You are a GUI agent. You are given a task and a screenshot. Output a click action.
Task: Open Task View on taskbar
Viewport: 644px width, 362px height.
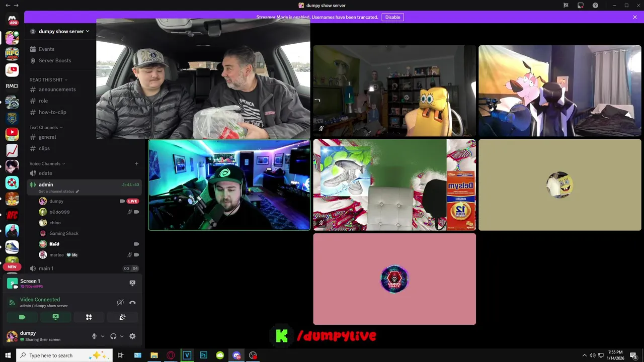[121, 355]
